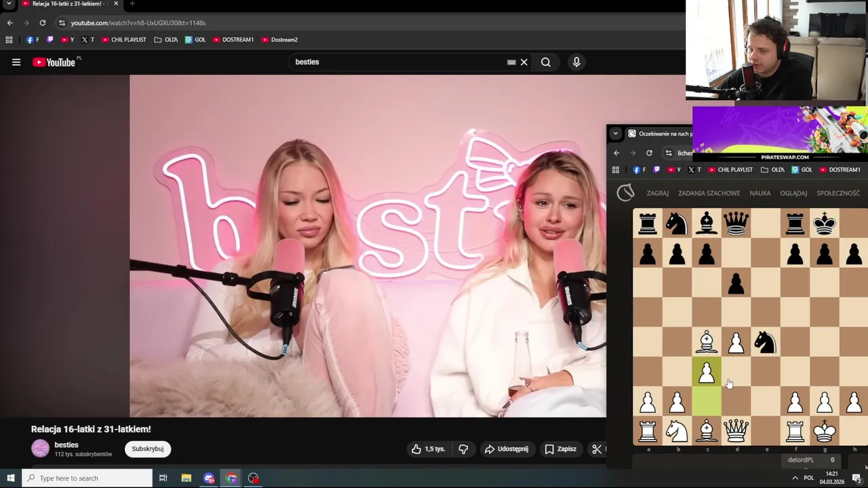Open the SPOŁECZNOŚĆ menu on Lichess
This screenshot has width=868, height=488.
838,193
